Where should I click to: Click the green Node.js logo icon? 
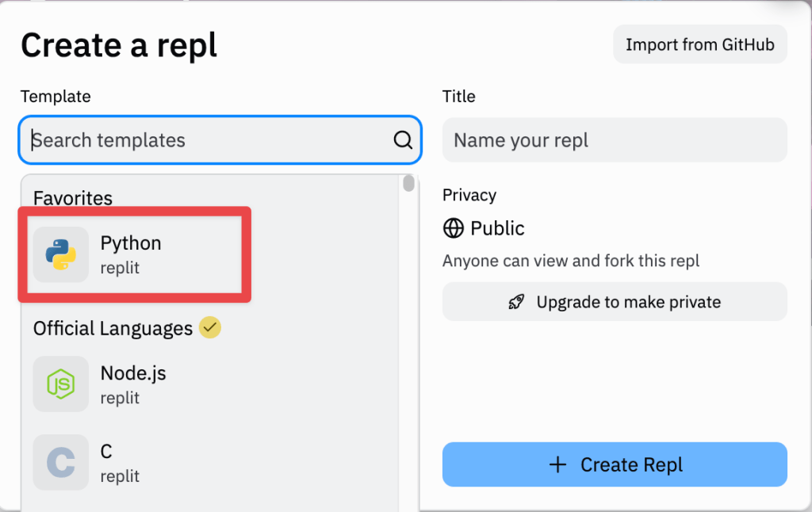pos(61,384)
